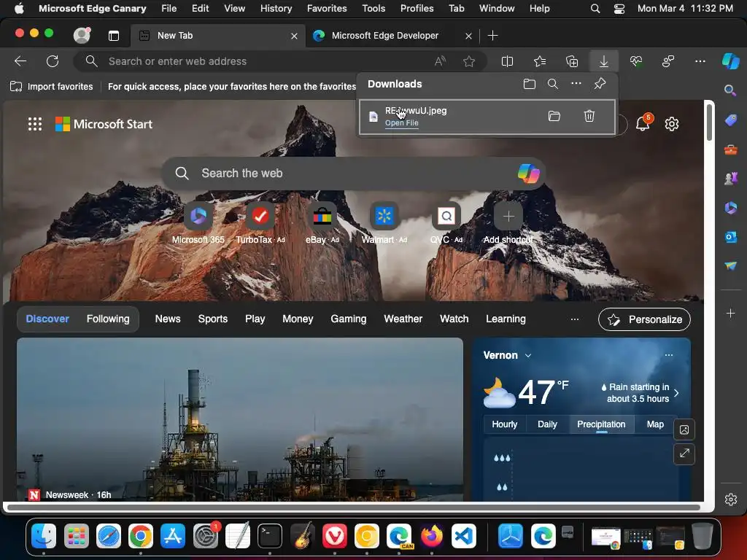Switch feed to Following
The width and height of the screenshot is (747, 560).
click(x=108, y=319)
